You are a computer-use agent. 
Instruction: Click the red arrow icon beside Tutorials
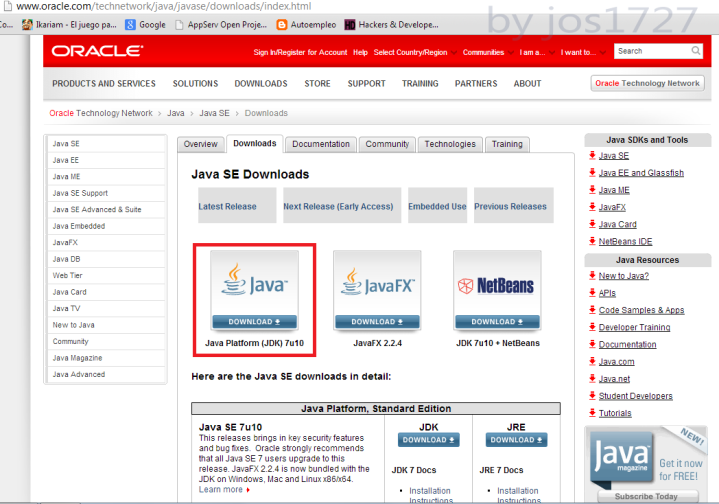pyautogui.click(x=592, y=413)
